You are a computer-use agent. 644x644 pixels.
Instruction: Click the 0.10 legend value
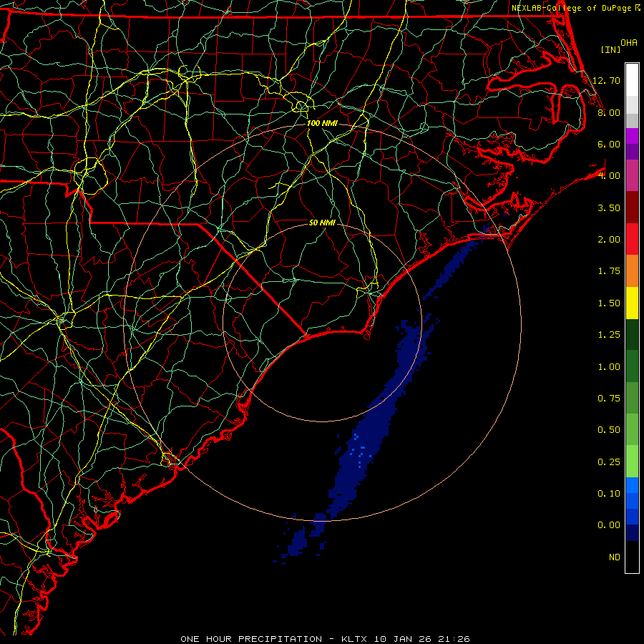[609, 494]
